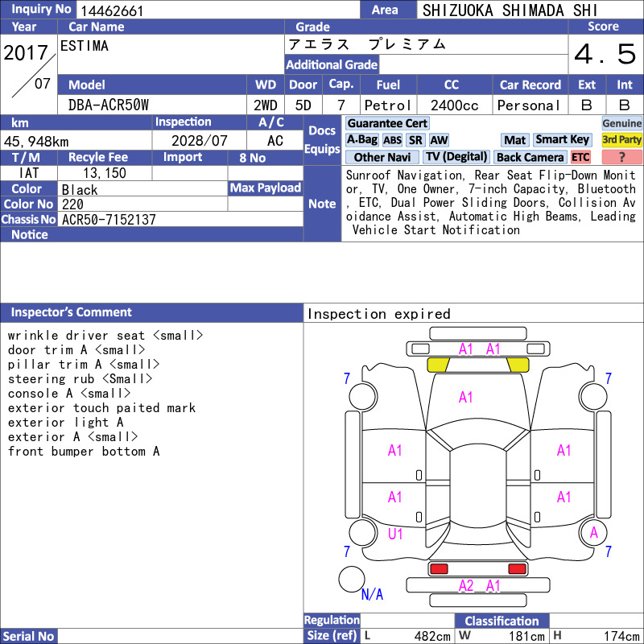Select the yellow 3rd Party badge
The height and width of the screenshot is (644, 644).
(621, 140)
